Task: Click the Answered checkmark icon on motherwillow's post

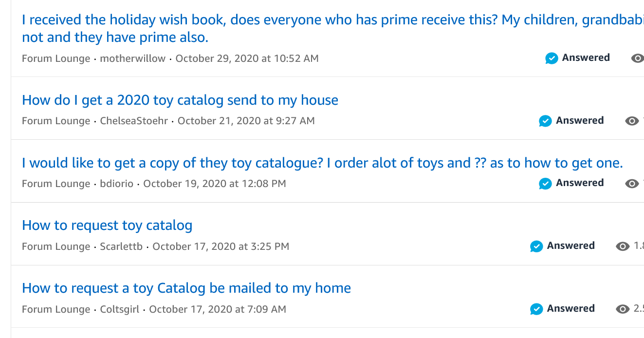Action: point(552,58)
